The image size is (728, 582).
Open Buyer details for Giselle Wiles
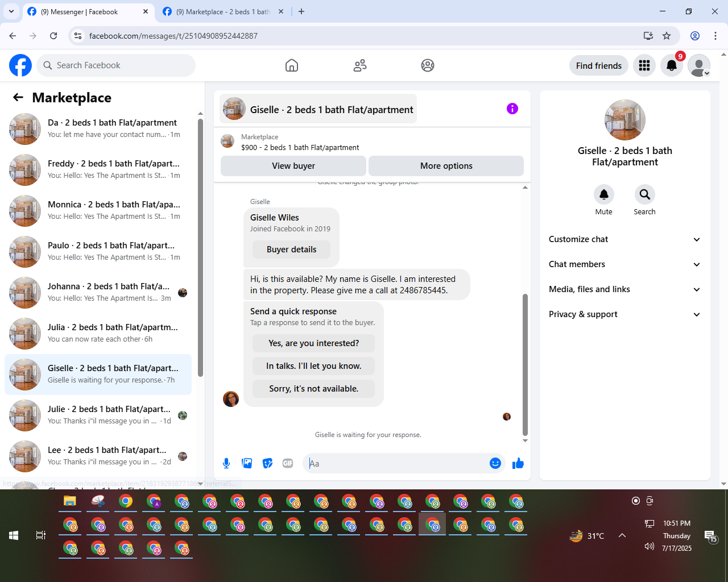tap(291, 250)
